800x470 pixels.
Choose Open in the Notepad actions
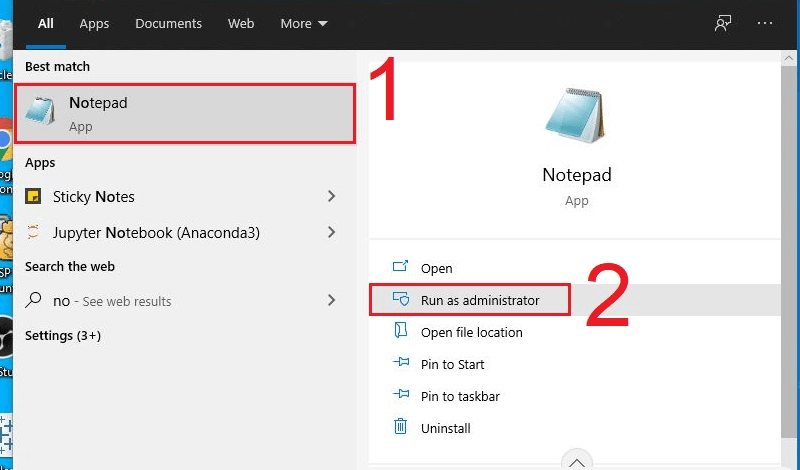(574, 268)
